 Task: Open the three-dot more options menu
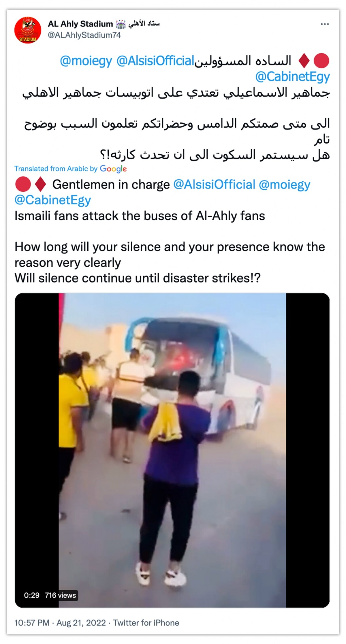click(325, 24)
